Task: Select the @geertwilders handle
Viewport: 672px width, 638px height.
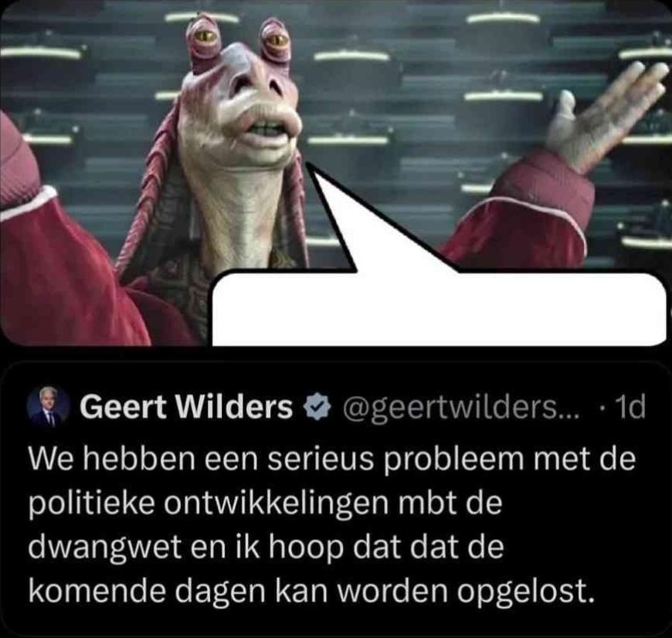Action: click(x=460, y=408)
